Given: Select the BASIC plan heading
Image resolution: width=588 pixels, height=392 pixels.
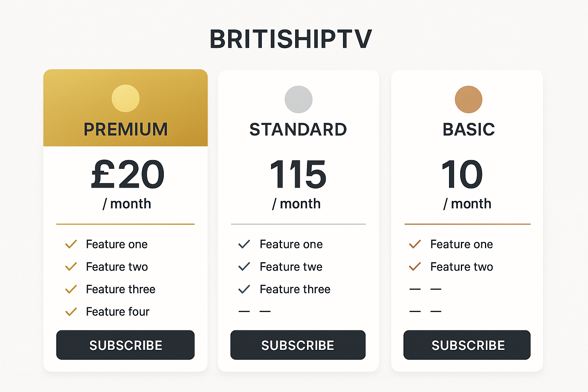Looking at the screenshot, I should pos(469,129).
